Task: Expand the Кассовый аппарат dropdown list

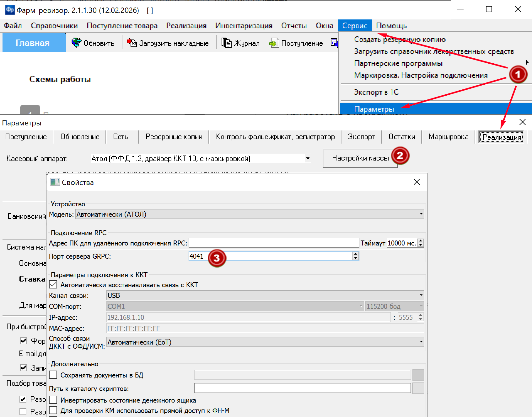Action: pos(308,159)
